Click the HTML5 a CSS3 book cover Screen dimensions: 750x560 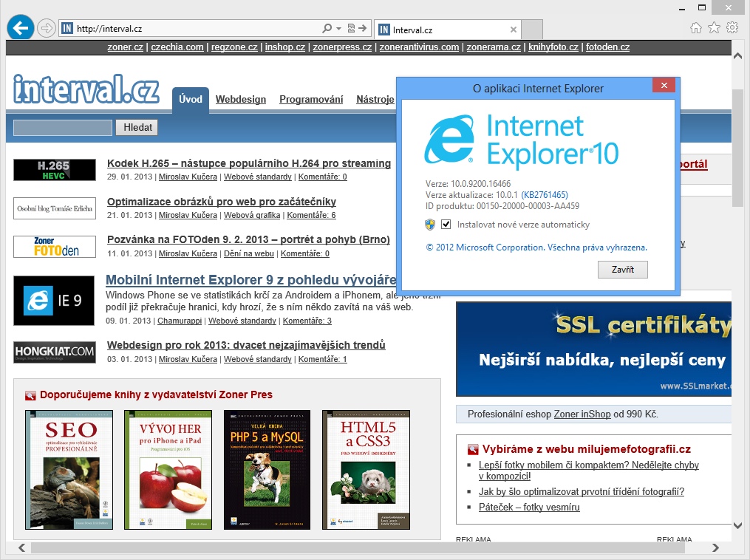click(366, 470)
